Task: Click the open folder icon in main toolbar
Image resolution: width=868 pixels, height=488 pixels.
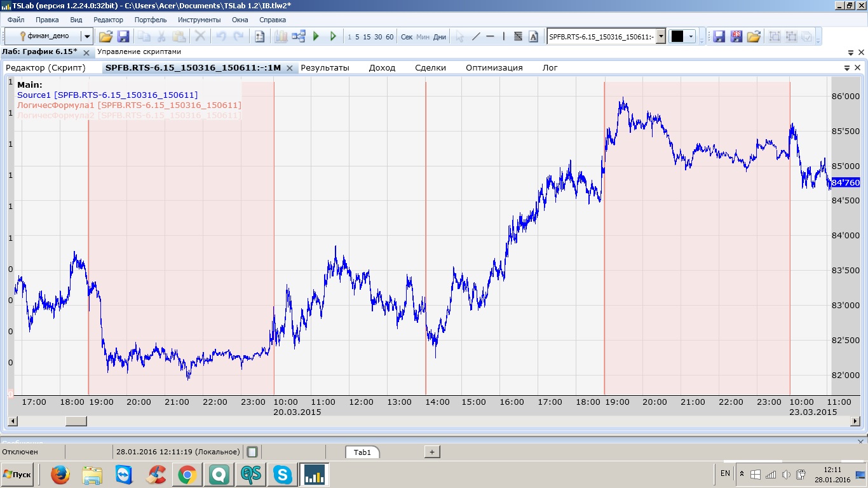Action: (105, 36)
